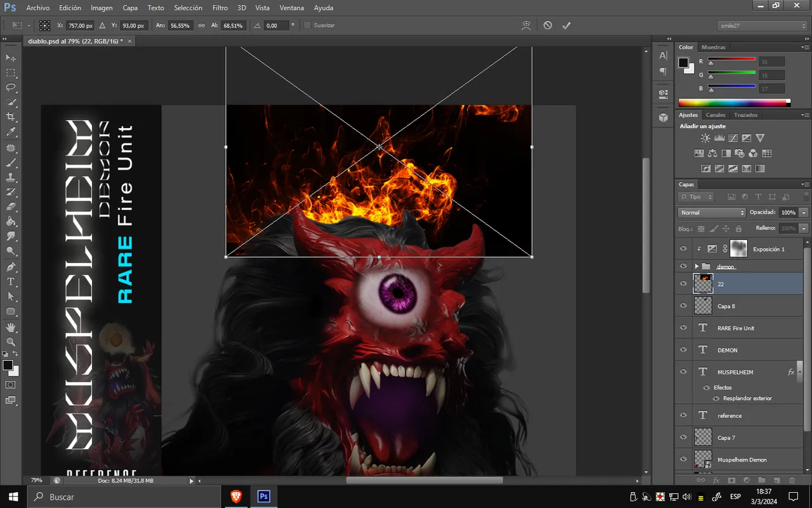The height and width of the screenshot is (508, 812).
Task: Select the Paint Bucket tool
Action: pyautogui.click(x=11, y=222)
